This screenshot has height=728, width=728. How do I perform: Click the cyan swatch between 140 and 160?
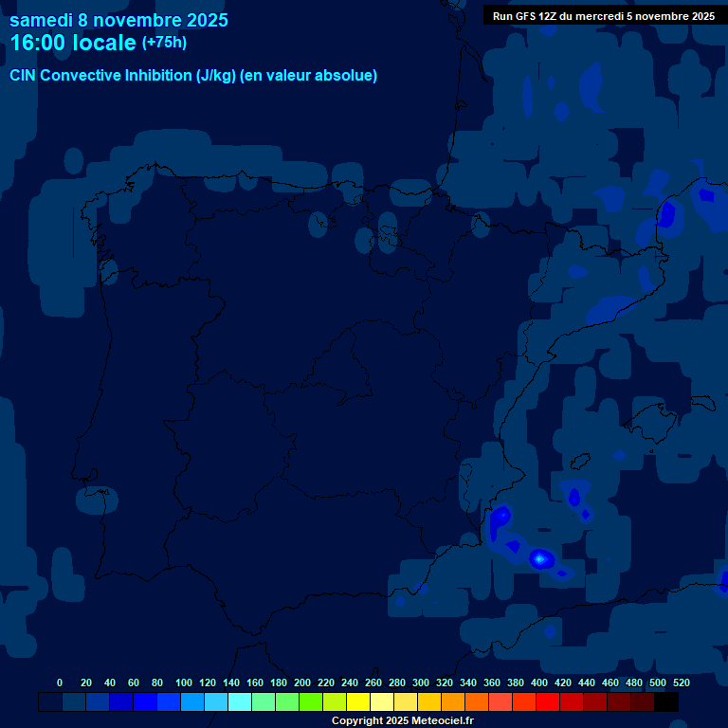click(240, 701)
